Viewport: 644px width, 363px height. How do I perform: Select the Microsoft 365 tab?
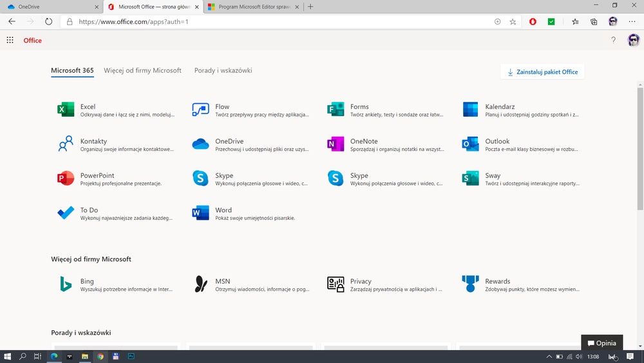coord(72,70)
